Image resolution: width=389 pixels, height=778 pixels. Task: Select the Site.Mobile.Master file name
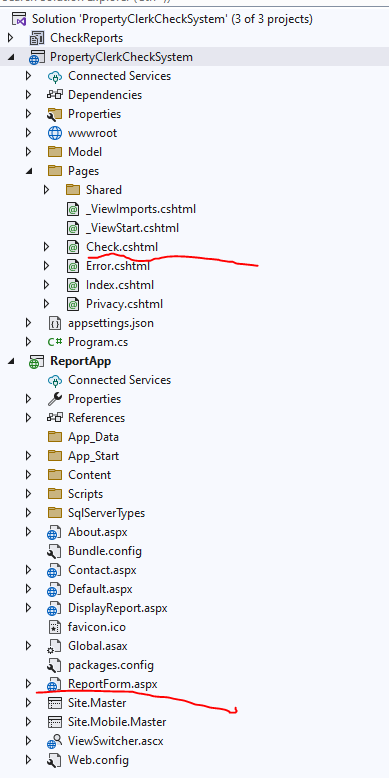[117, 722]
